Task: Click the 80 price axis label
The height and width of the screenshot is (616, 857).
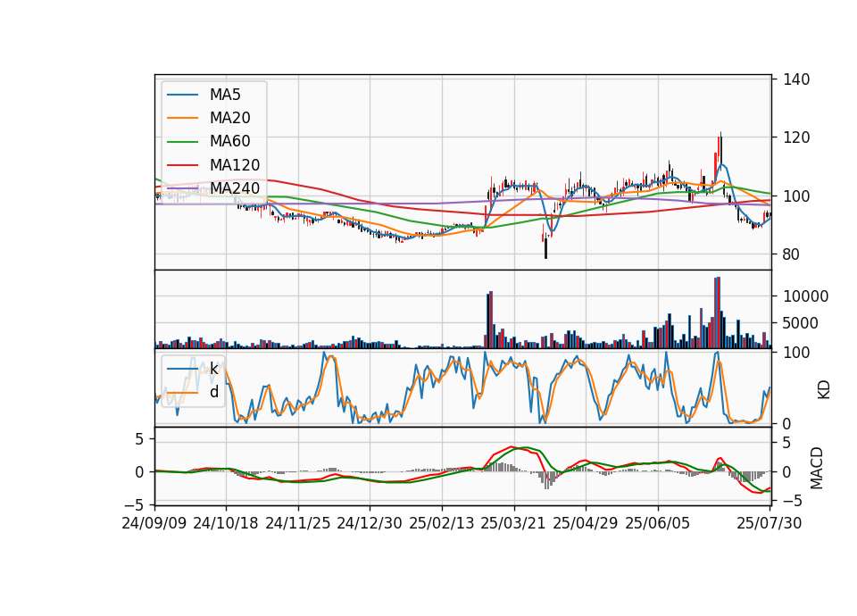Action: tap(792, 254)
